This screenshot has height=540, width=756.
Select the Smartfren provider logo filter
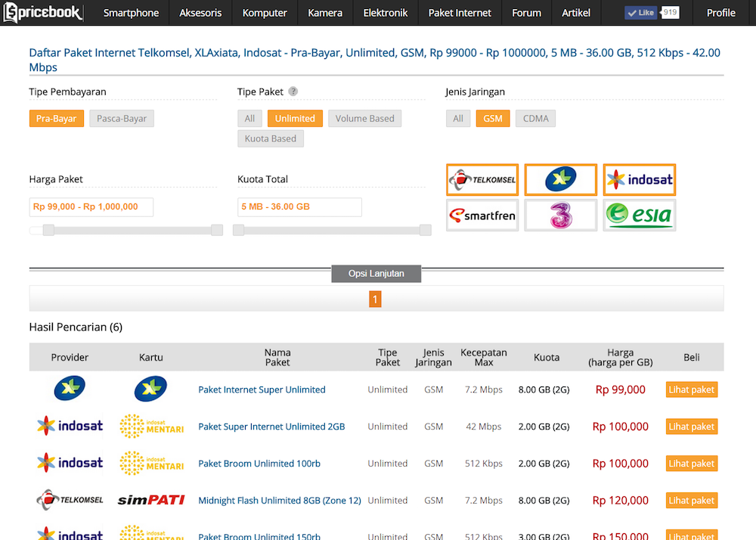(482, 215)
